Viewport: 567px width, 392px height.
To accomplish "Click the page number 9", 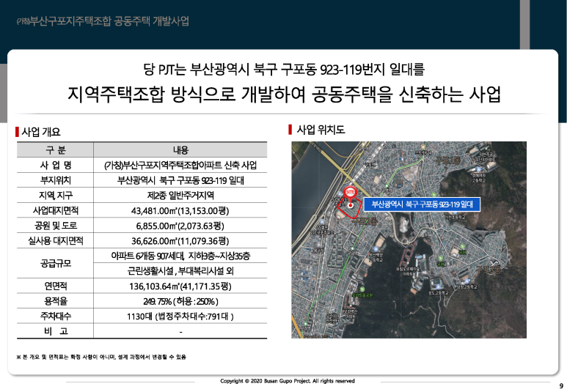I will click(561, 386).
